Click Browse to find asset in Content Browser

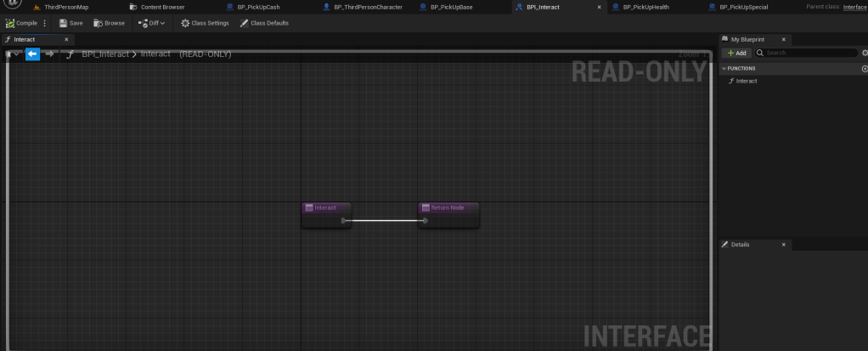(109, 23)
